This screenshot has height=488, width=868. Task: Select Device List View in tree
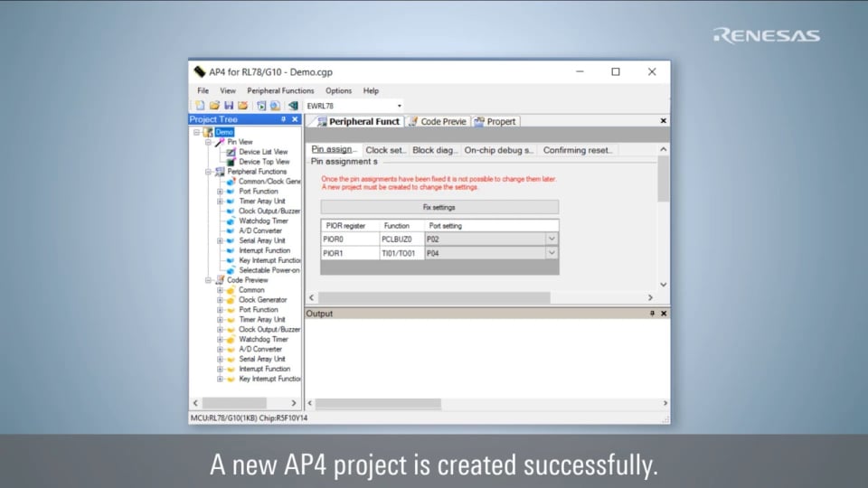coord(263,152)
